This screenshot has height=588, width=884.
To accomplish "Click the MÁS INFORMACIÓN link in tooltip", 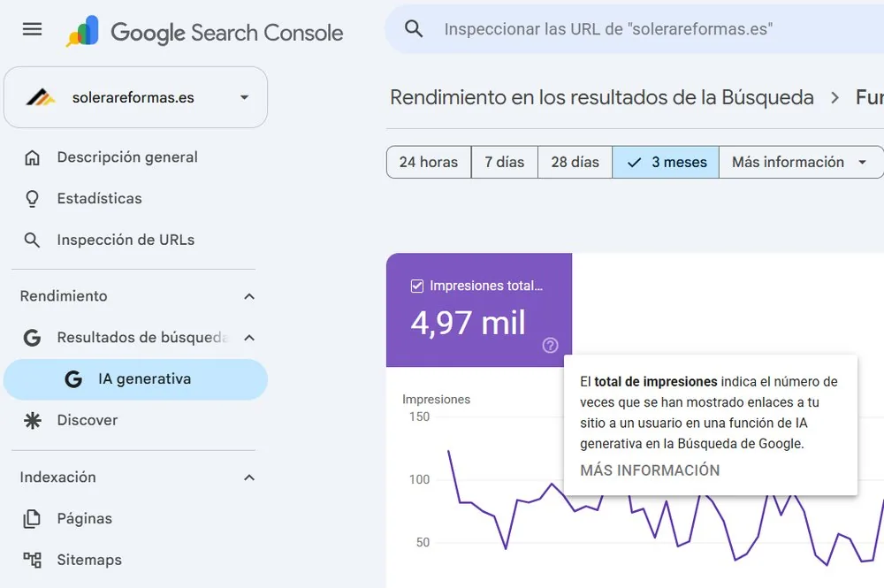I will (x=650, y=470).
